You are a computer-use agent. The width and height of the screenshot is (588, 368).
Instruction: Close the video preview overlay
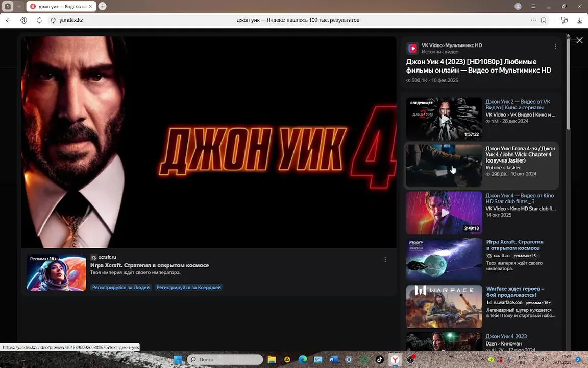click(x=579, y=40)
